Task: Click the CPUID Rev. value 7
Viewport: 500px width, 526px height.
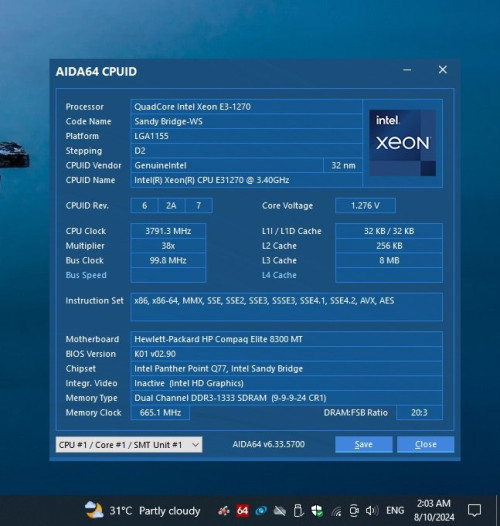Action: [198, 206]
